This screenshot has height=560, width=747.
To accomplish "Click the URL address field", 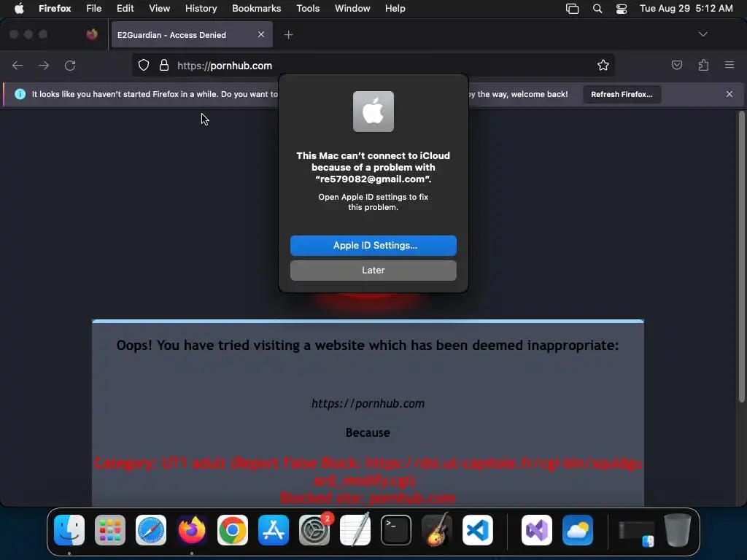I will 373,66.
